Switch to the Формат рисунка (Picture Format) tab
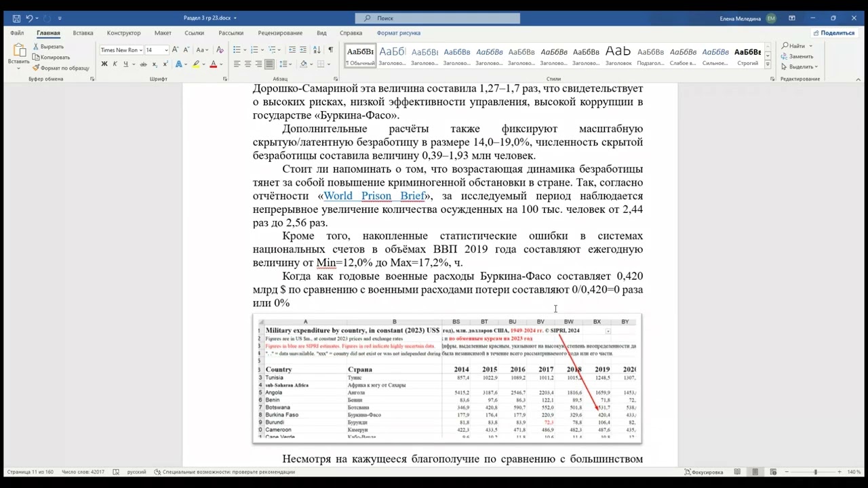 click(x=399, y=33)
